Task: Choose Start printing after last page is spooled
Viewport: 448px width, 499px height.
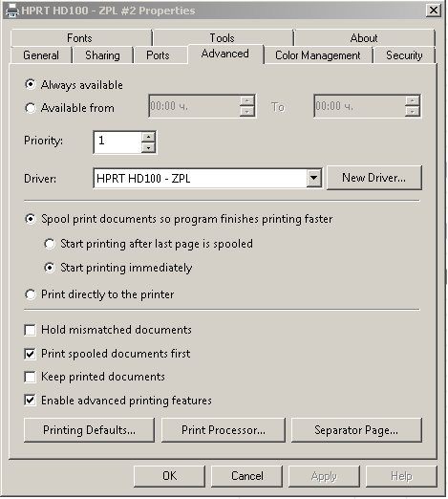Action: coord(50,244)
